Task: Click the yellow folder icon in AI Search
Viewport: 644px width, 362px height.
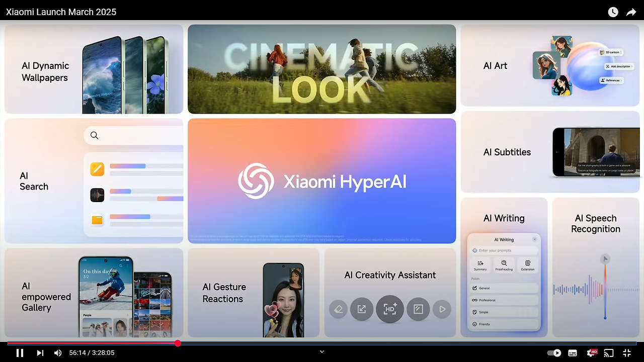Action: pyautogui.click(x=97, y=220)
